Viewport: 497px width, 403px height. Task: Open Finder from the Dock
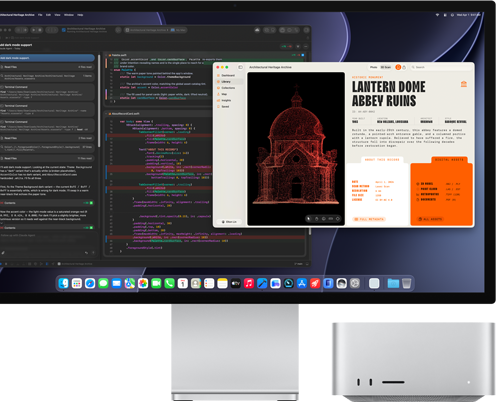coord(63,283)
